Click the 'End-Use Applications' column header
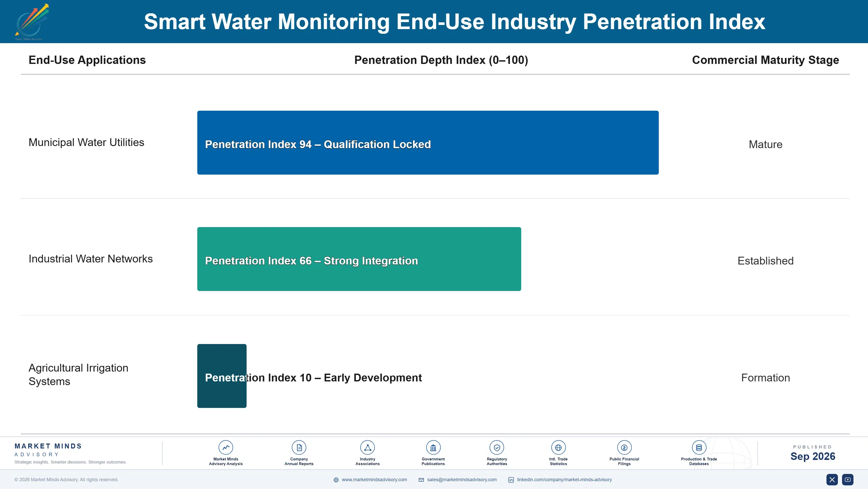 click(87, 60)
